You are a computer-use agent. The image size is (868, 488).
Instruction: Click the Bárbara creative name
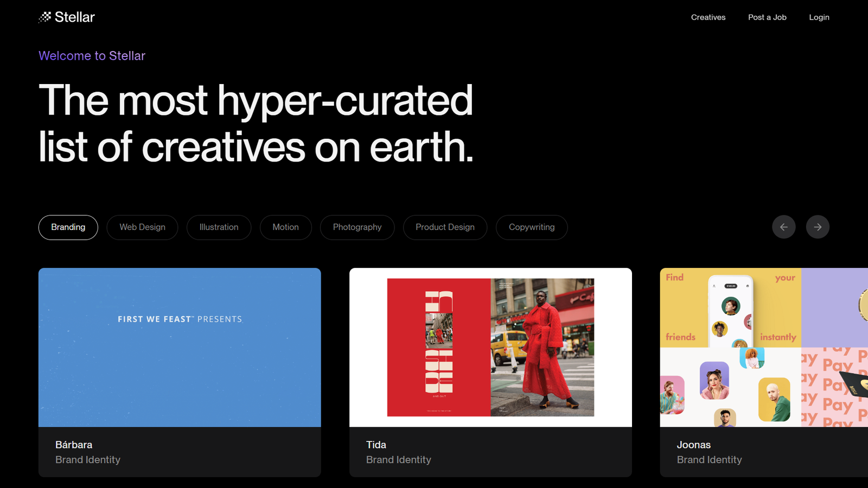74,445
